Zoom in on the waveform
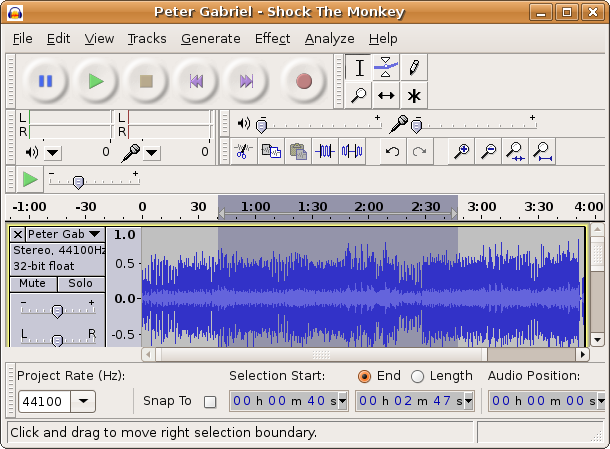The image size is (610, 449). coord(461,151)
